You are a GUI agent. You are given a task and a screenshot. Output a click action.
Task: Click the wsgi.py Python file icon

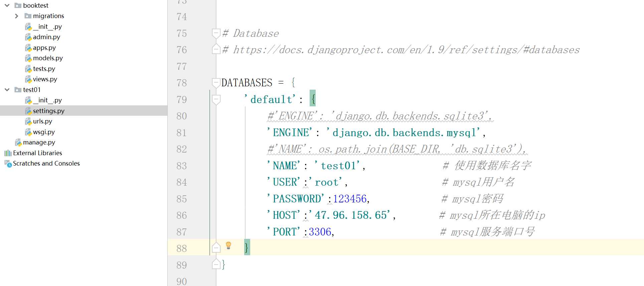(x=28, y=132)
